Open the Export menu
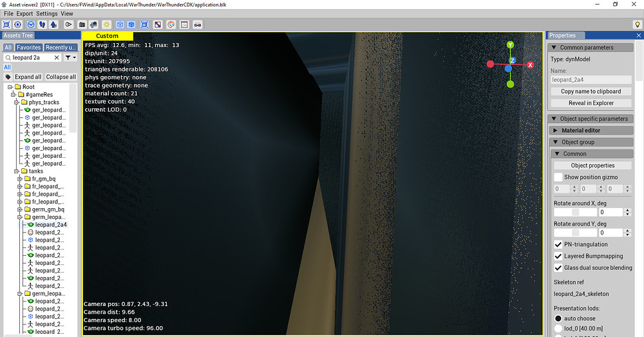This screenshot has width=644, height=337. (24, 14)
